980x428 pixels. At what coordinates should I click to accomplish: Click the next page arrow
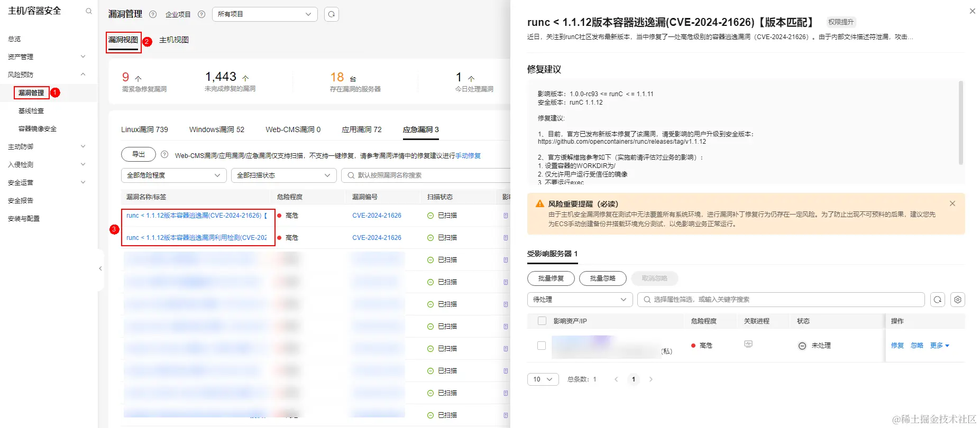tap(651, 379)
